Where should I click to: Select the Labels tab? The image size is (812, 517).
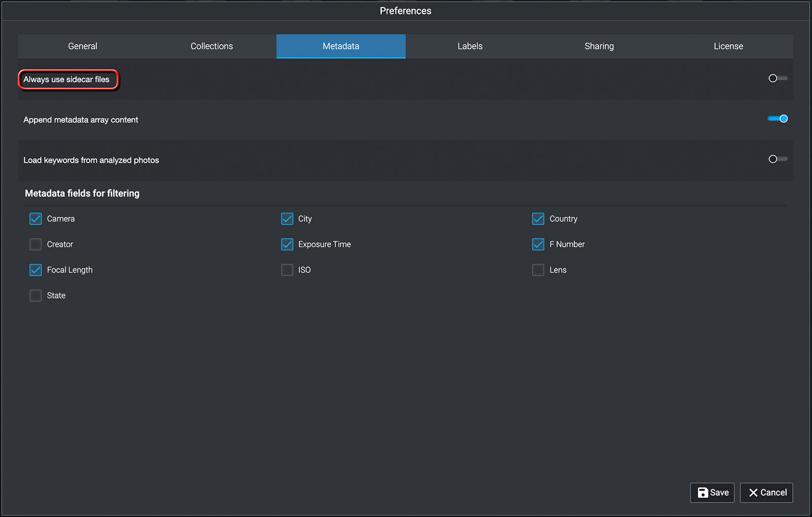(470, 46)
